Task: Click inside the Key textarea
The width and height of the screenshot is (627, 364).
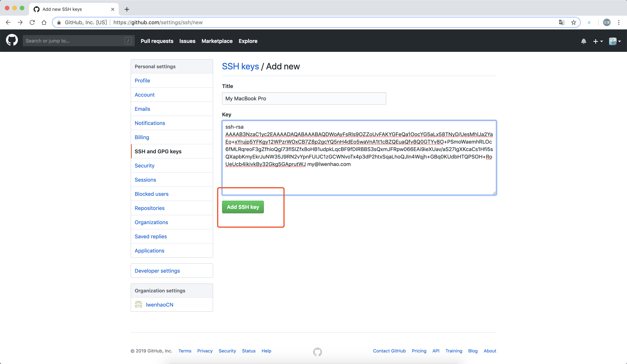Action: pos(359,158)
